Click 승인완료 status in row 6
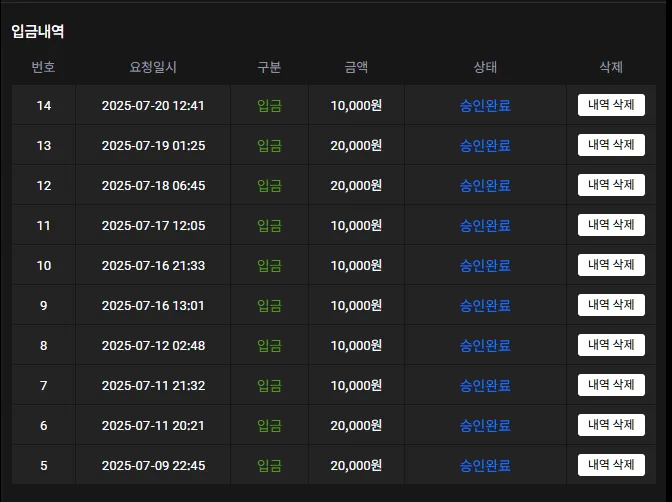The height and width of the screenshot is (502, 672). pyautogui.click(x=485, y=426)
